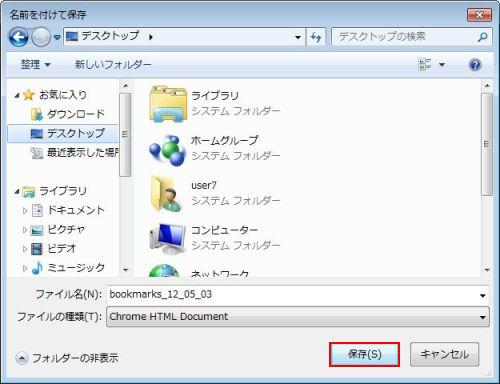Image resolution: width=500 pixels, height=384 pixels.
Task: Click the 保存(S) button
Action: click(x=364, y=354)
